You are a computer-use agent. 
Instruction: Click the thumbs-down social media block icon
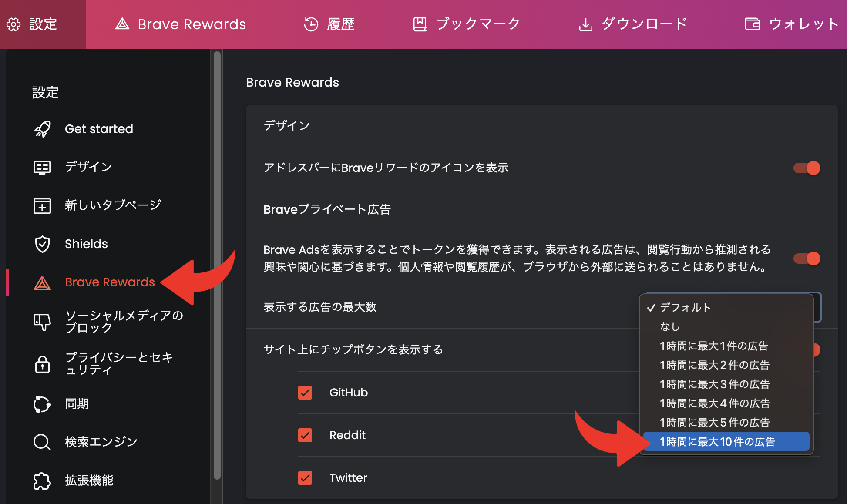(x=42, y=322)
